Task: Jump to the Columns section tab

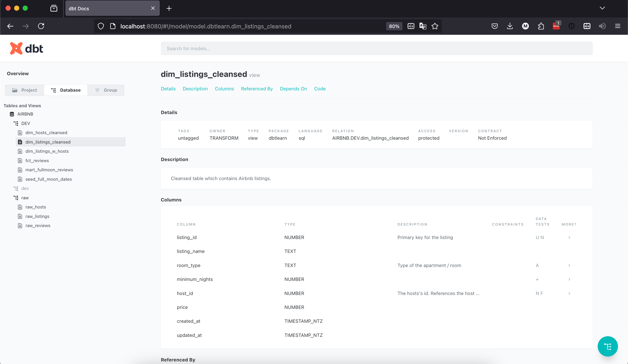Action: point(224,89)
